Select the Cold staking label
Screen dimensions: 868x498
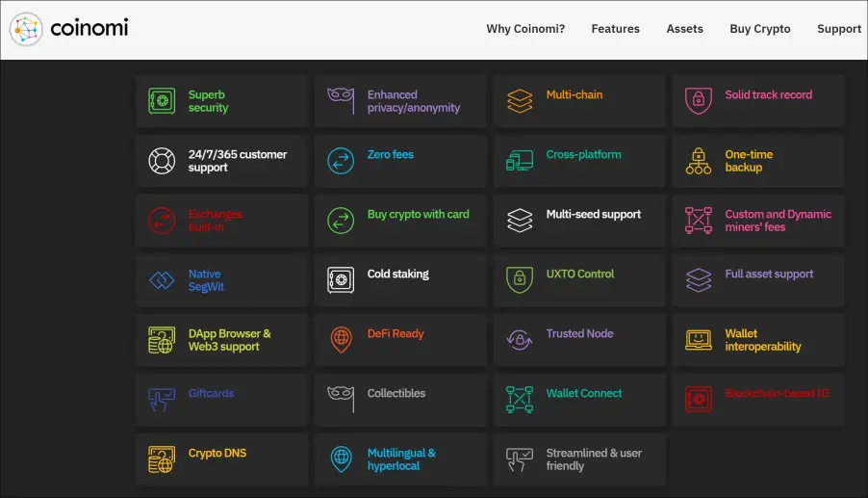coord(398,275)
